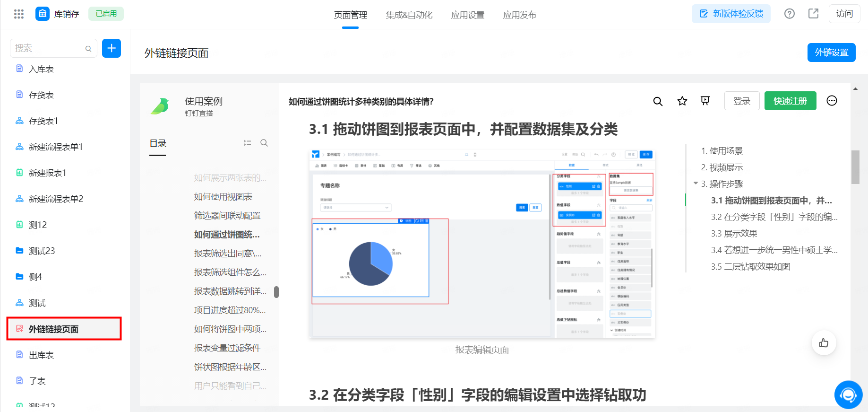868x412 pixels.
Task: Jump to 3.5 二层钻取效果如图 in outline
Action: pyautogui.click(x=751, y=267)
